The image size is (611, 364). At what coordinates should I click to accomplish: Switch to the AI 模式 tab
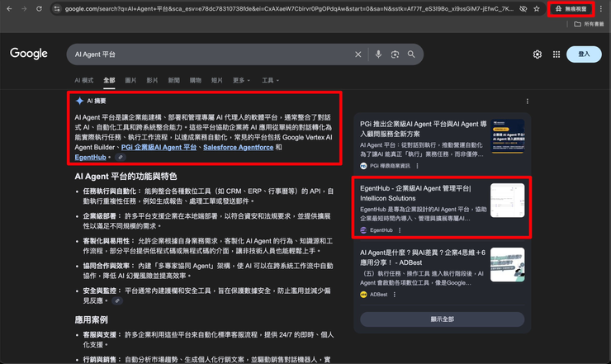pyautogui.click(x=83, y=80)
